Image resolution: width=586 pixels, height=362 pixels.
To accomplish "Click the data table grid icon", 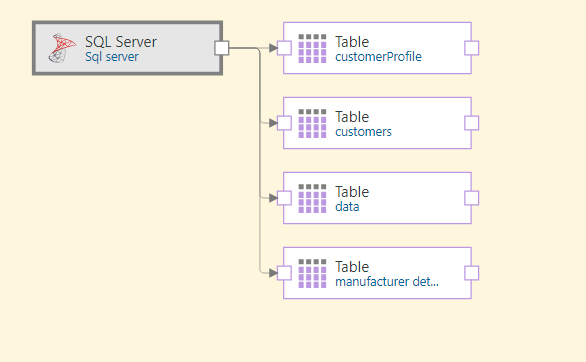I will 312,198.
